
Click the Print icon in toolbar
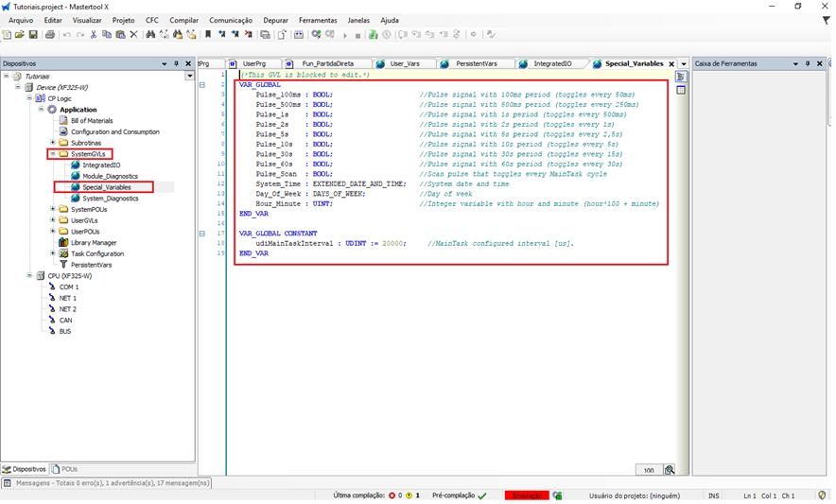coord(50,35)
